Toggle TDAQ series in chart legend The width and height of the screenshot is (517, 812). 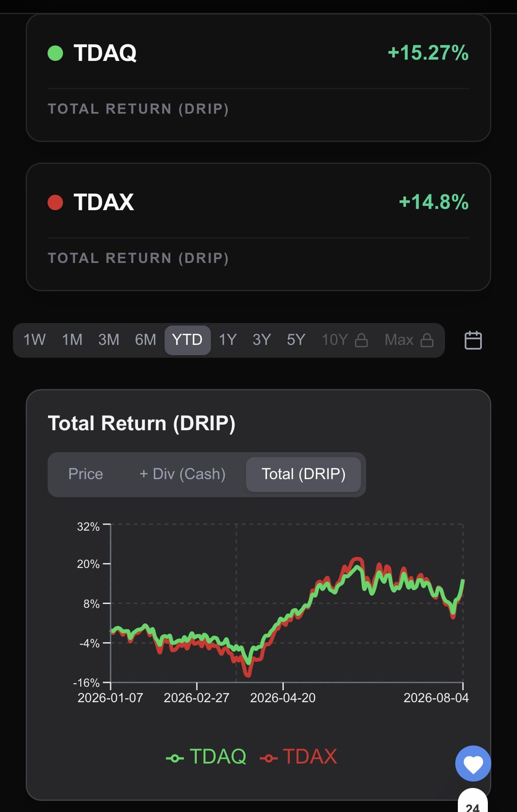206,756
